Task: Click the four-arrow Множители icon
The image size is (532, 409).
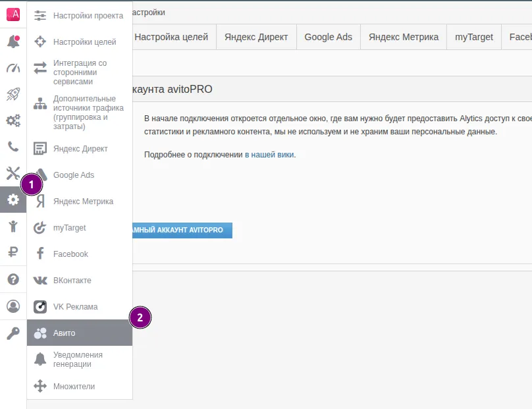Action: pyautogui.click(x=40, y=386)
